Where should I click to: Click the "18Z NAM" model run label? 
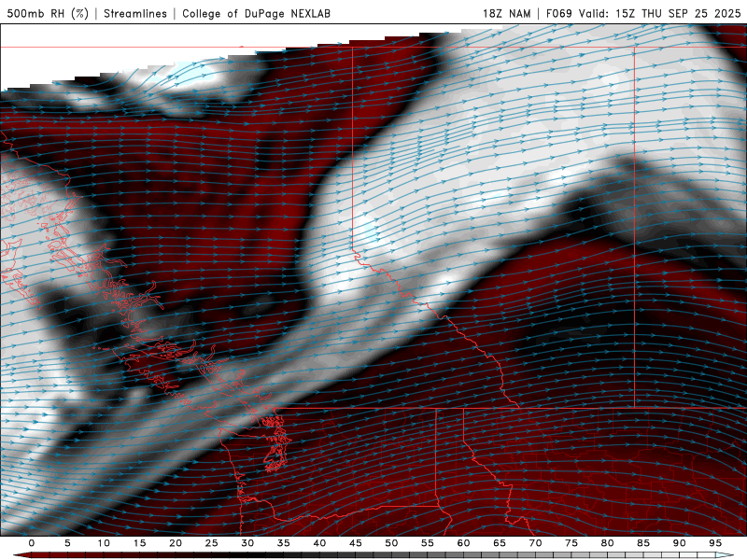(506, 13)
